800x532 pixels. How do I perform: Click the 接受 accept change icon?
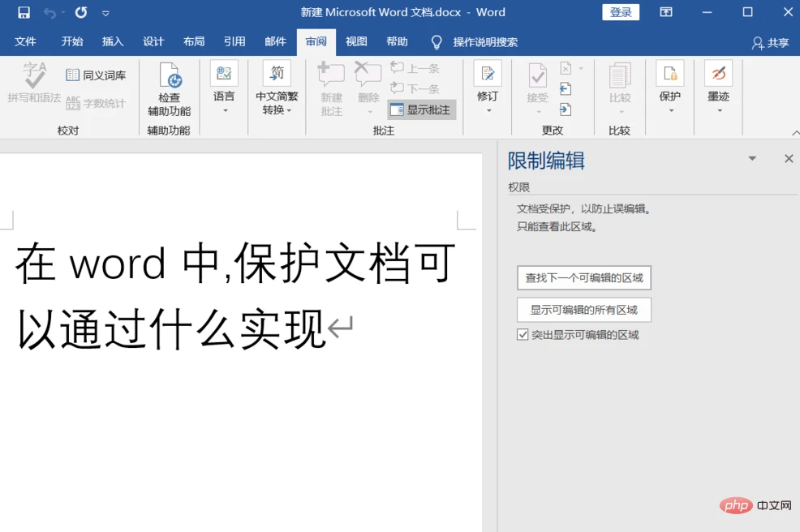[x=537, y=76]
